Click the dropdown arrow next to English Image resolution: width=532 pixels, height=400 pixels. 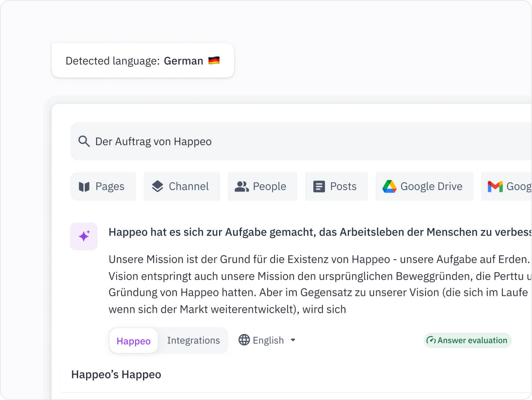[293, 340]
